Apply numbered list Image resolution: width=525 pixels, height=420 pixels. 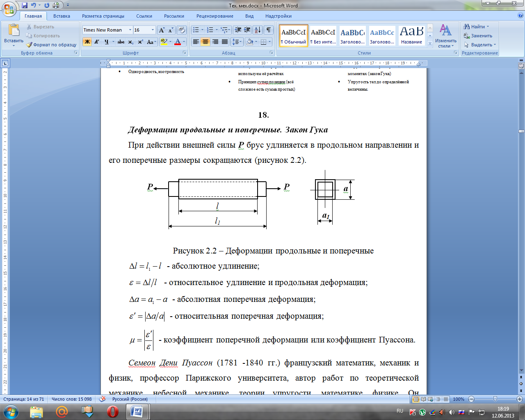[x=210, y=30]
